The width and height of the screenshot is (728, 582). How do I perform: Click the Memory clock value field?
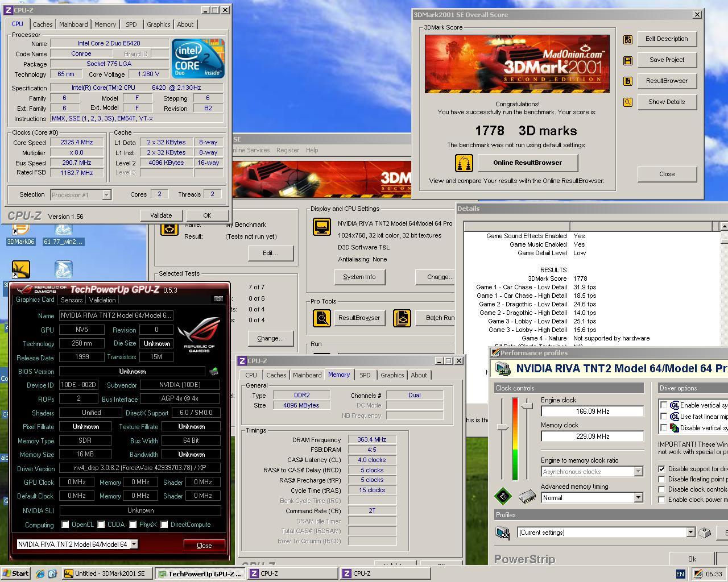pyautogui.click(x=592, y=436)
